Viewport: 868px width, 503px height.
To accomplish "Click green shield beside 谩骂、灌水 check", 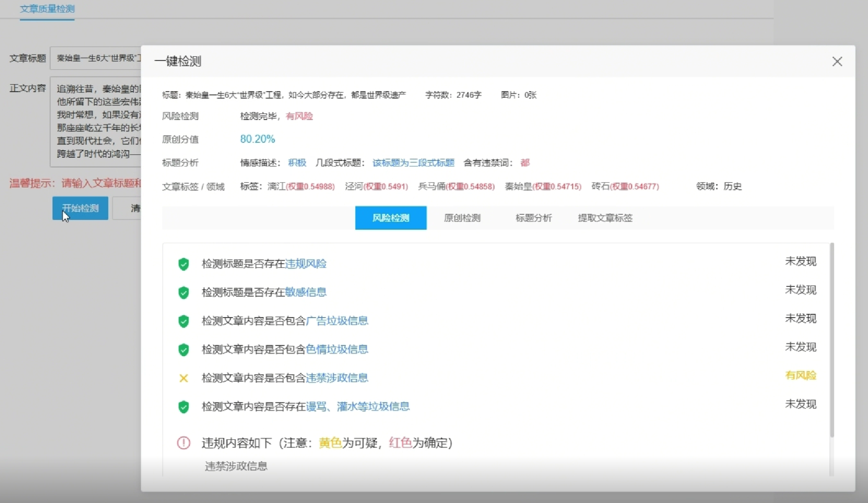I will click(x=184, y=406).
